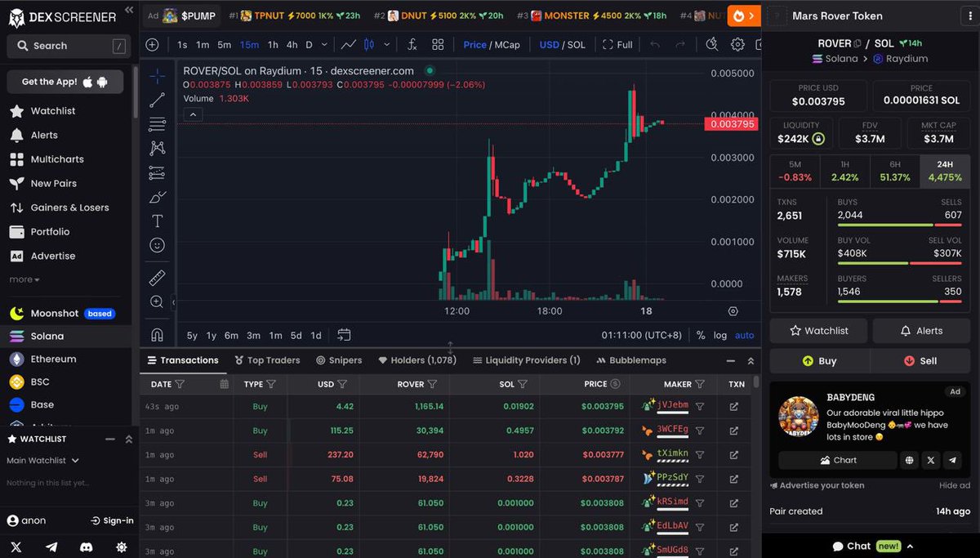980x558 pixels.
Task: Choose the forecasting and measurement tool
Action: click(x=158, y=172)
